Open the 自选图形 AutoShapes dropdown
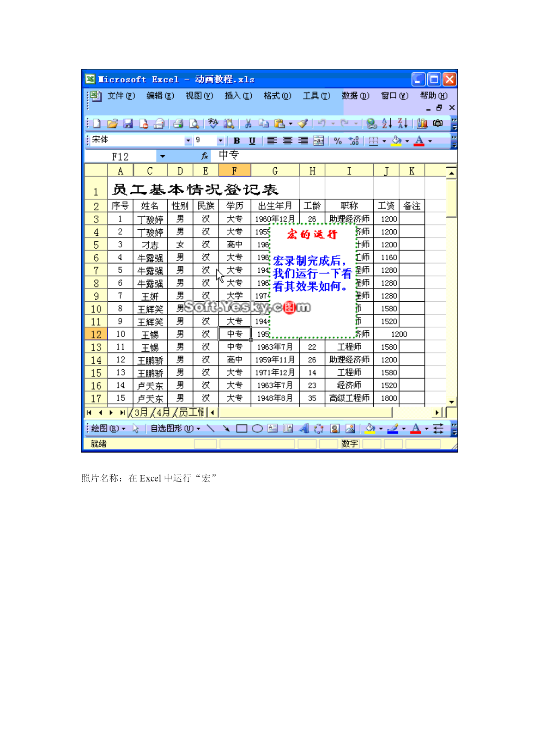 [x=175, y=428]
